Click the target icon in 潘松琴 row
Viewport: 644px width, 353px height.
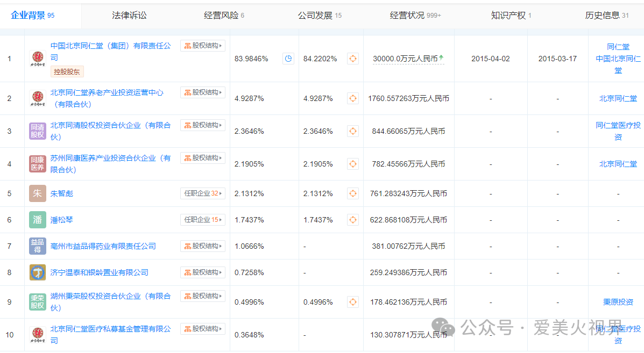click(353, 220)
